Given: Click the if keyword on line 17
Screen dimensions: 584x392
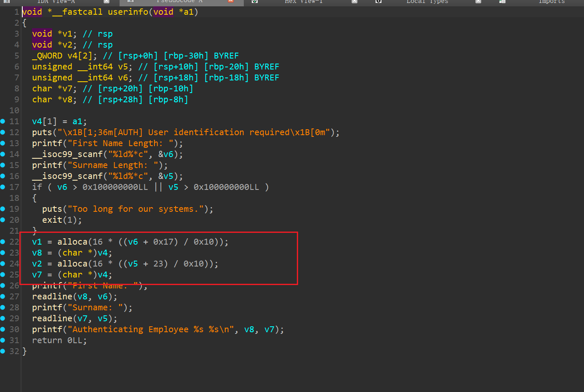Looking at the screenshot, I should point(37,187).
